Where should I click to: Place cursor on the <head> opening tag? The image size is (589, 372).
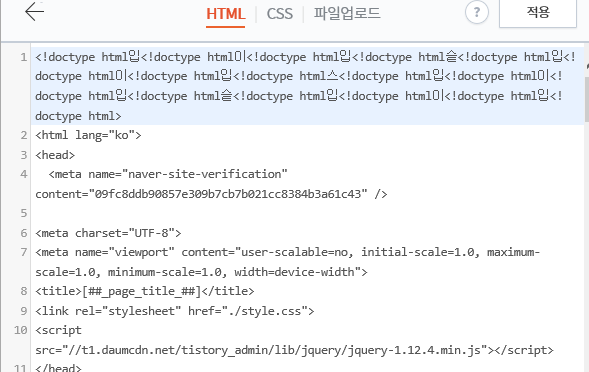55,155
